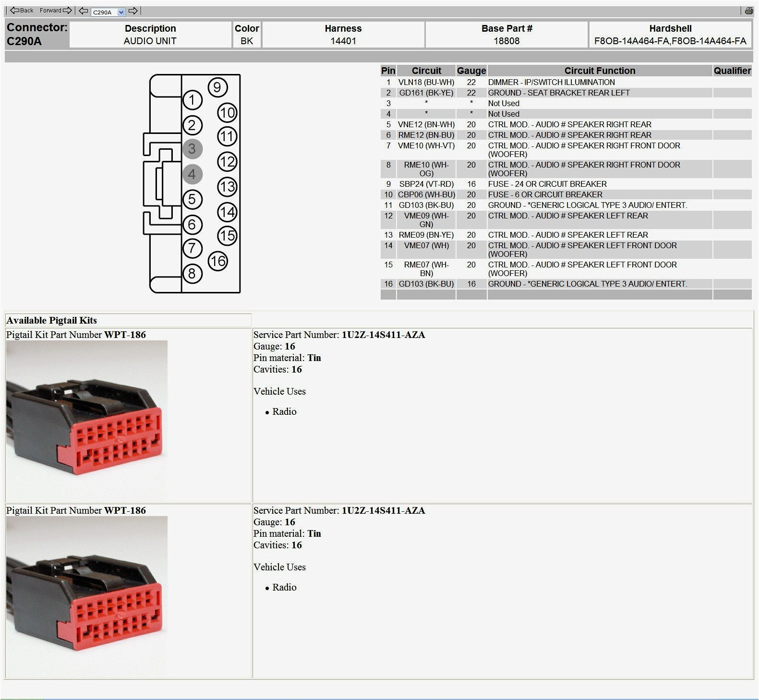Open the C290A connector dropdown
This screenshot has height=700, width=759.
coord(121,12)
